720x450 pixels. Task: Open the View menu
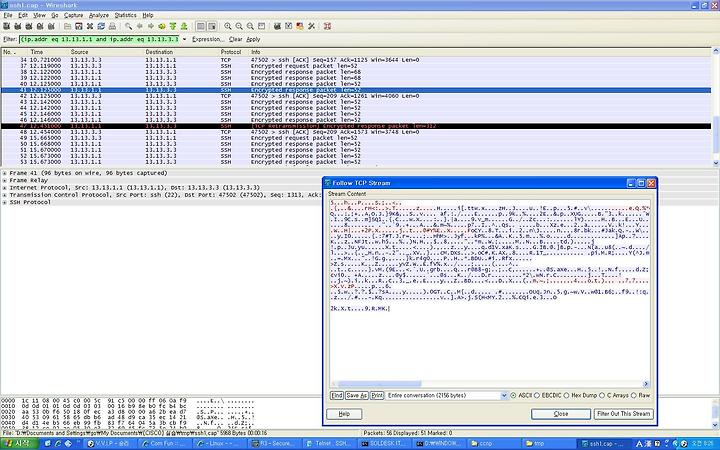[x=39, y=15]
